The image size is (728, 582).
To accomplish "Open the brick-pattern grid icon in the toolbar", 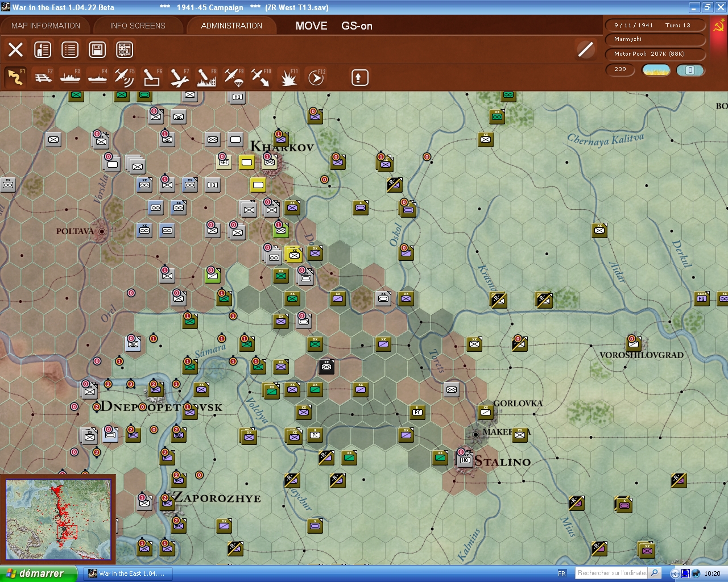I will pyautogui.click(x=125, y=50).
